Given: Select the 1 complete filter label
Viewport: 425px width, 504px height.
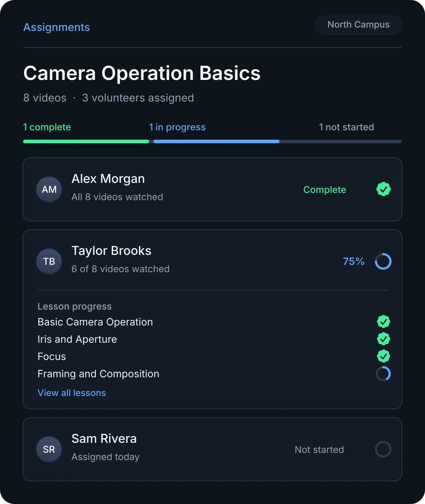Looking at the screenshot, I should pos(47,127).
